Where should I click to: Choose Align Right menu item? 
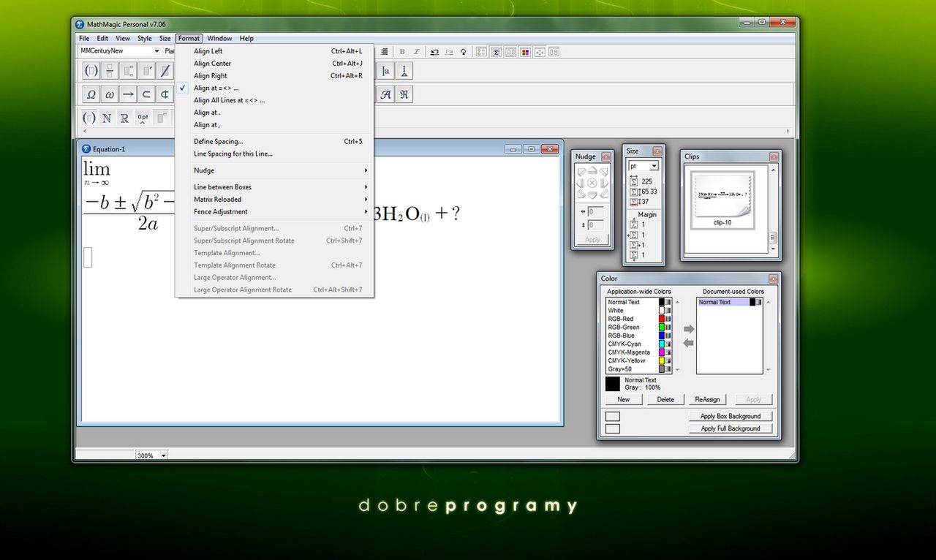(274, 76)
